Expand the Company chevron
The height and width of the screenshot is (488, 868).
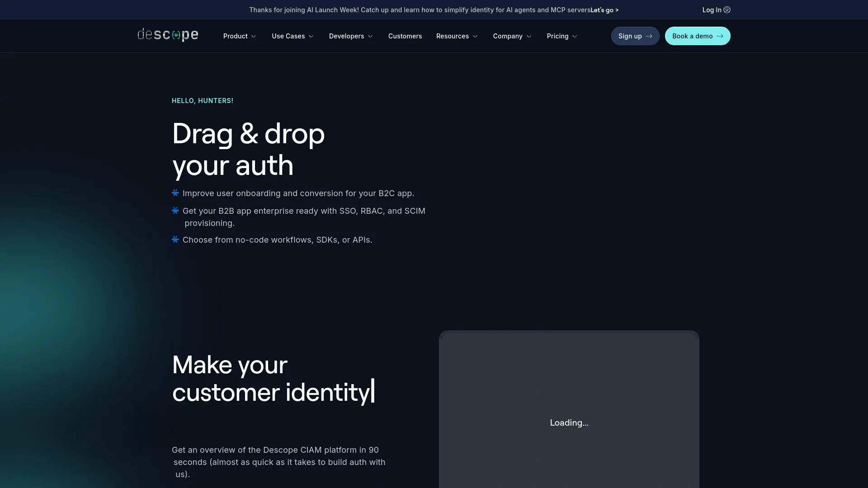(x=529, y=36)
